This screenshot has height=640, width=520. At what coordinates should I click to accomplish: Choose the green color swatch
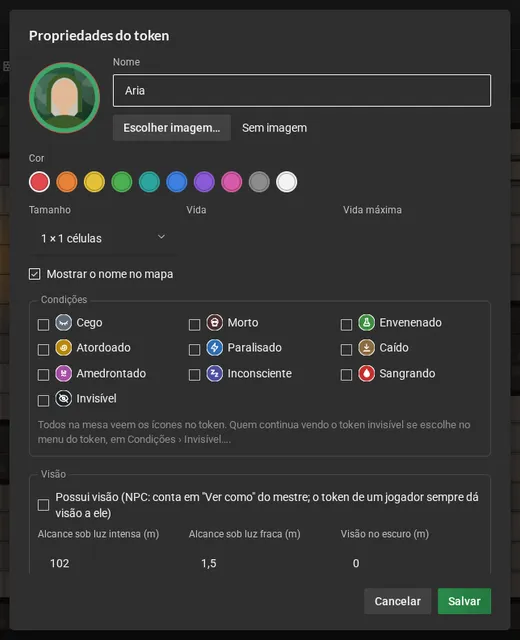tap(122, 182)
